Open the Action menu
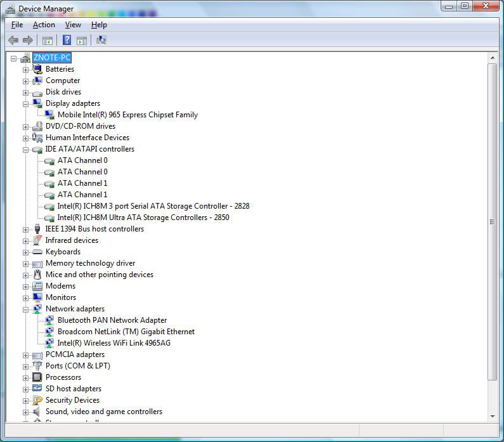The height and width of the screenshot is (442, 504). tap(44, 25)
